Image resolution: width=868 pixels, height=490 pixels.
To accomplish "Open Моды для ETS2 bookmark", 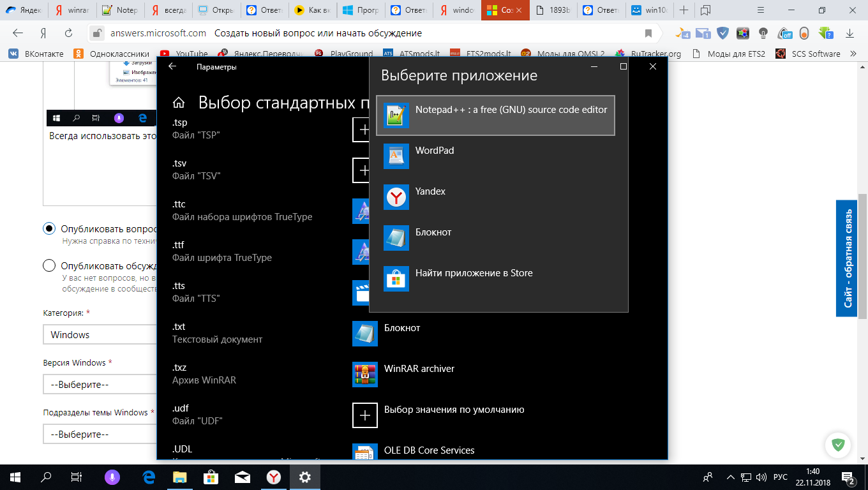I will 728,54.
